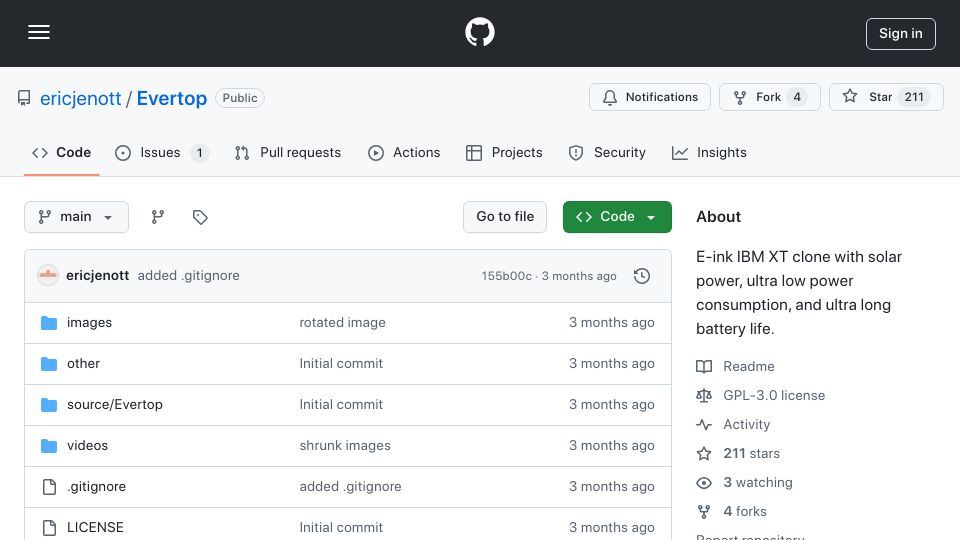Image resolution: width=960 pixels, height=540 pixels.
Task: Open 'Initial commit' message in source/Evertop row
Action: (x=341, y=405)
